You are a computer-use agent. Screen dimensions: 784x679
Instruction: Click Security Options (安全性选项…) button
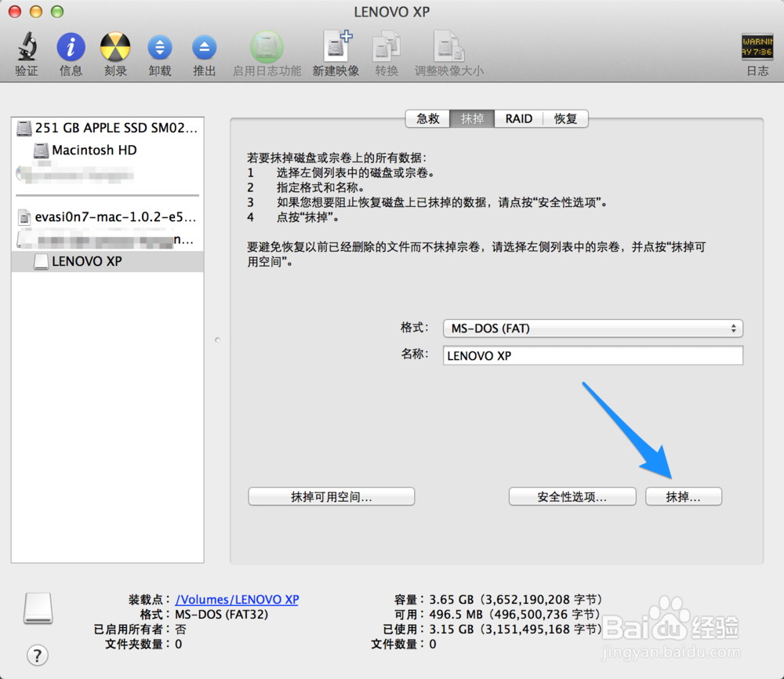coord(572,496)
